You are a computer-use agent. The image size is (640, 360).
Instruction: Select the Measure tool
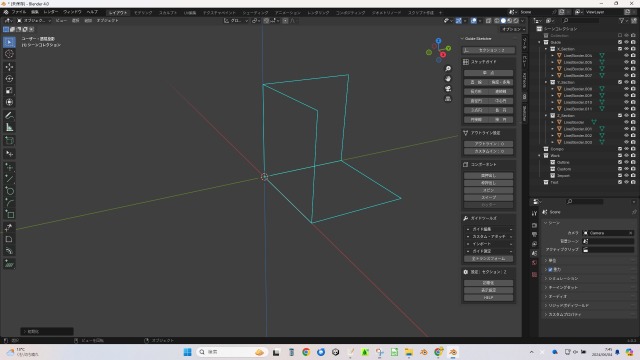point(9,128)
